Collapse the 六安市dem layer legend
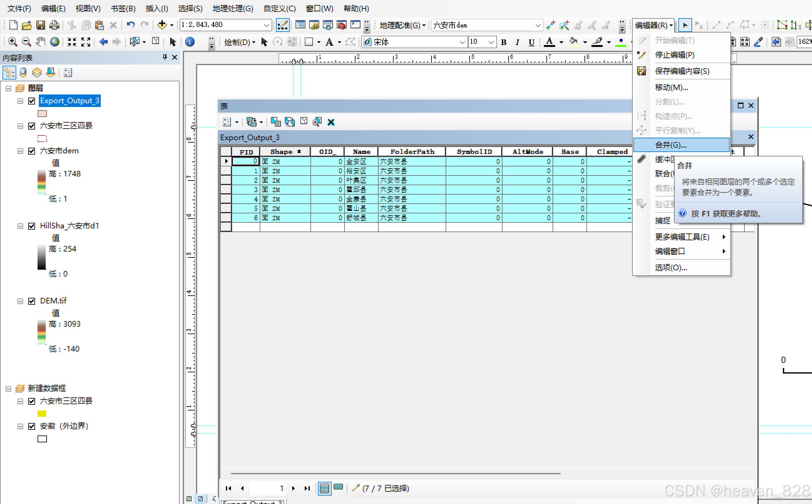812x504 pixels. 20,151
